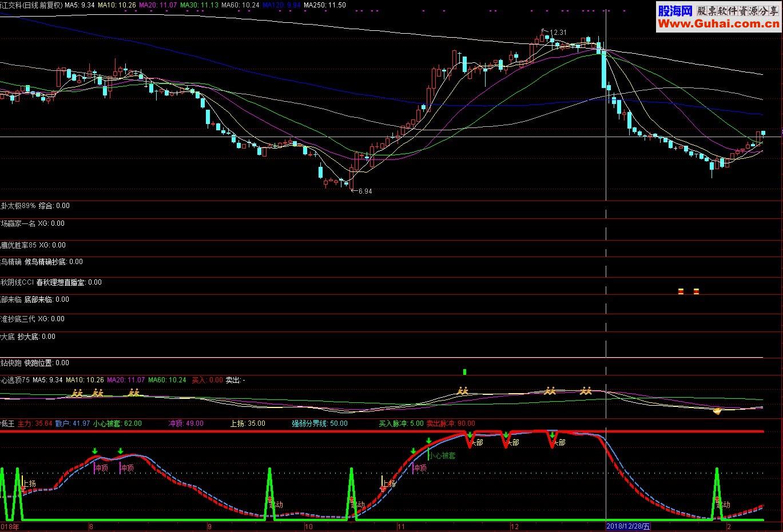Click the first 头部 top marker
This screenshot has width=783, height=532.
pyautogui.click(x=476, y=443)
